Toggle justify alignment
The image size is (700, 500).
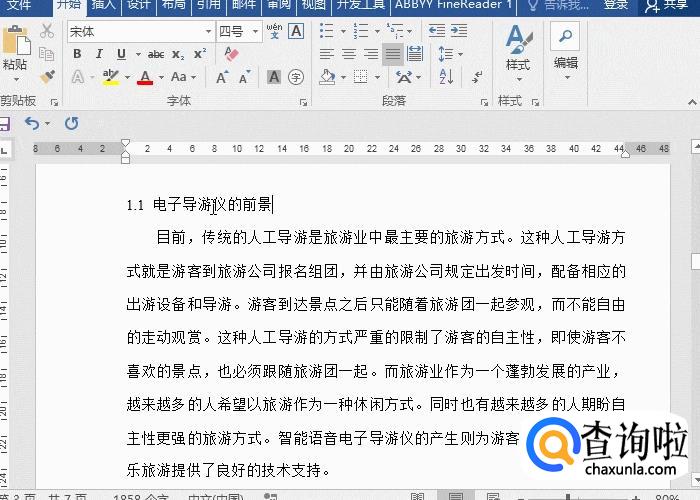point(393,54)
